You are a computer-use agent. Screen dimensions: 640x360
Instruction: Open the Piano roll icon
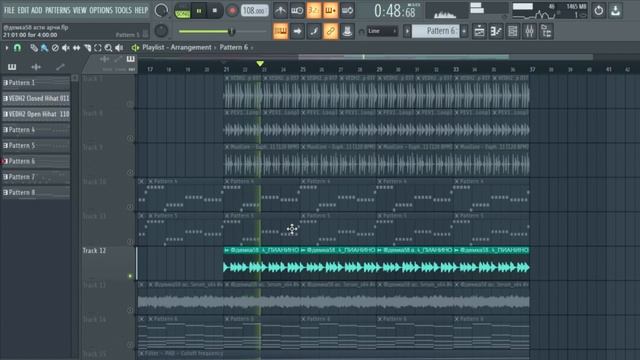point(496,31)
